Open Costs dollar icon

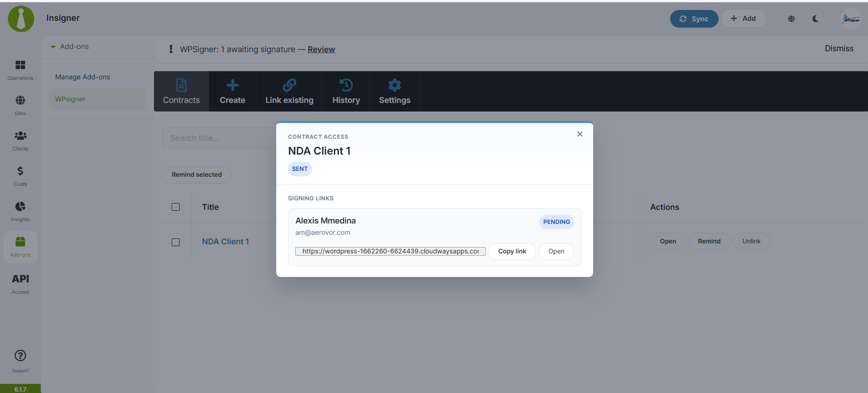pos(20,171)
